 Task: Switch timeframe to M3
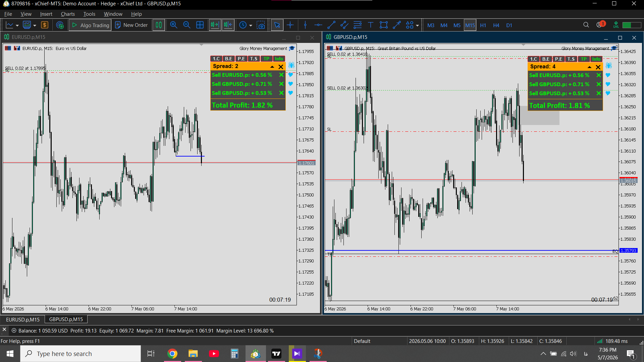pos(431,25)
